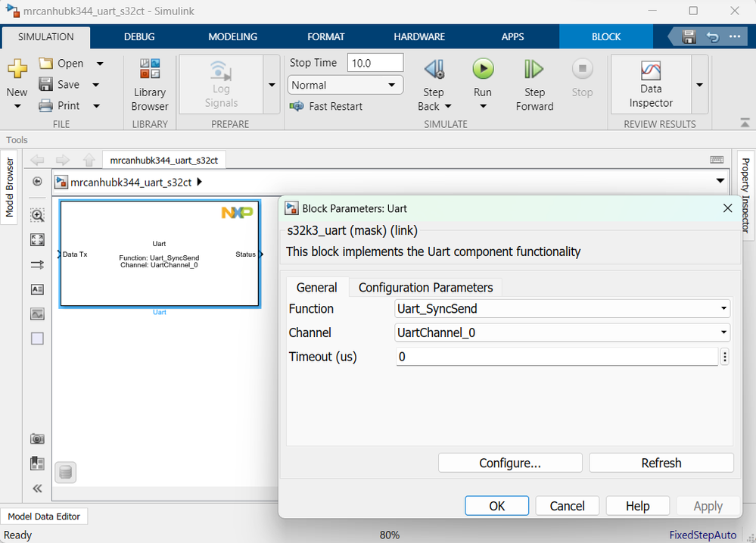This screenshot has width=756, height=543.
Task: Click the Help button
Action: [x=637, y=506]
